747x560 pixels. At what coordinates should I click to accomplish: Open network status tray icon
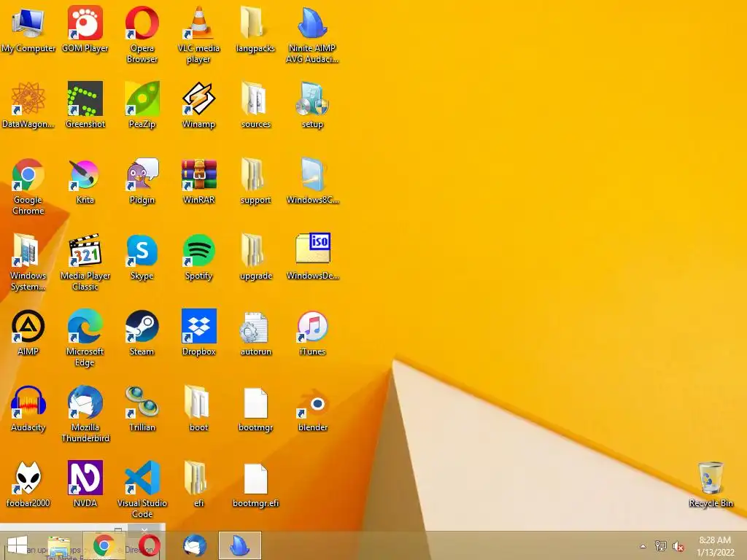point(661,546)
